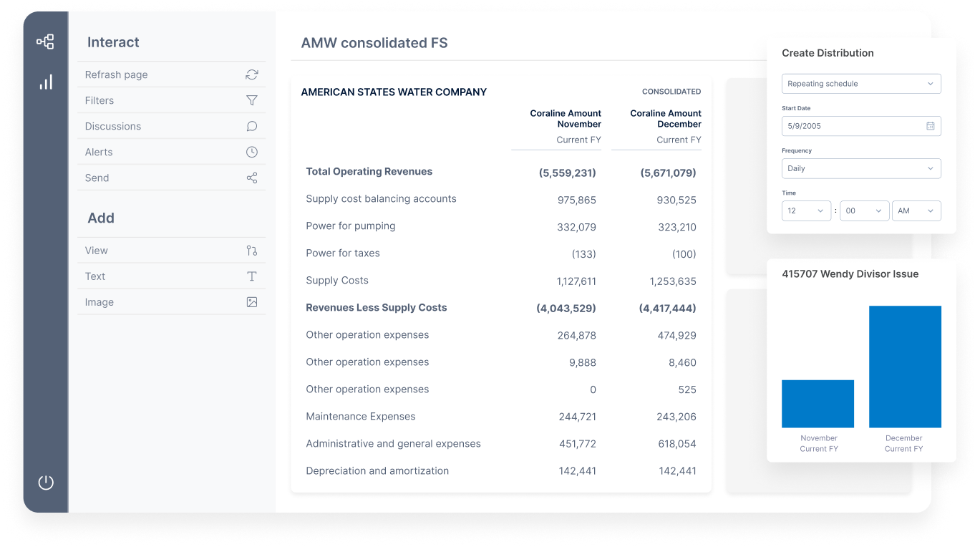Open the Discussions speech bubble icon

tap(251, 126)
